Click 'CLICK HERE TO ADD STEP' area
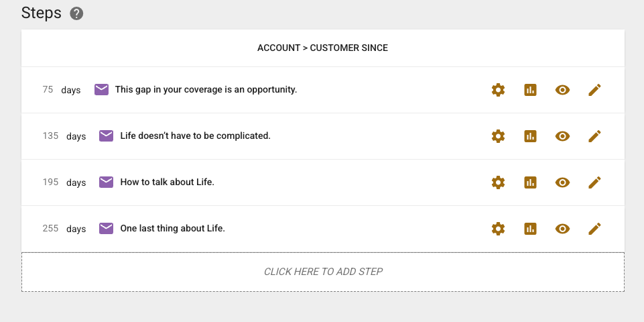 click(x=323, y=272)
